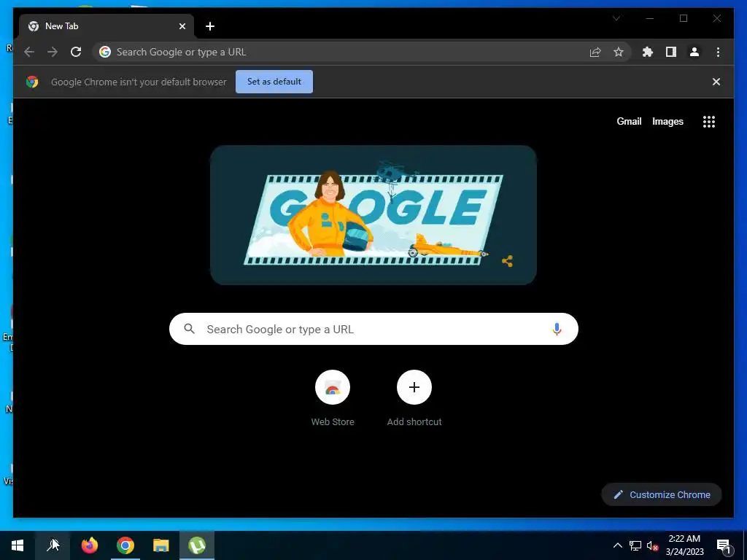The width and height of the screenshot is (747, 560).
Task: Open the Google Doodle image
Action: (x=373, y=215)
